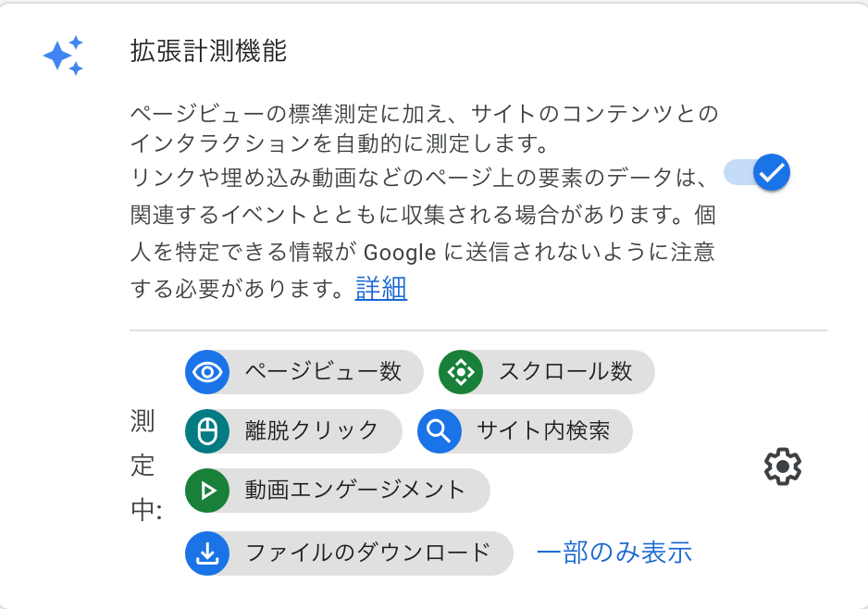Viewport: 868px width, 609px height.
Task: Select the 動画エンゲージメント chip label
Action: pyautogui.click(x=355, y=490)
